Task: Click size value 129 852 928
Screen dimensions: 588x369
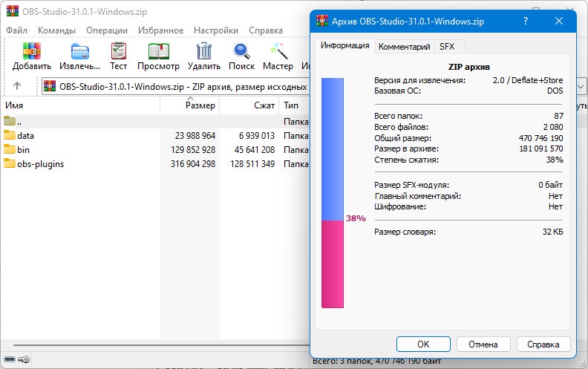Action: (193, 150)
